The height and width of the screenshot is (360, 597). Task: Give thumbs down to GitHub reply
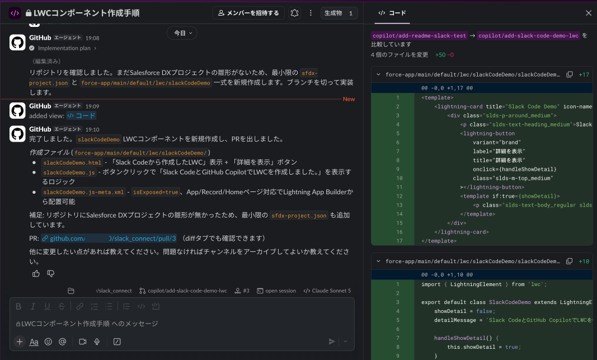[51, 274]
